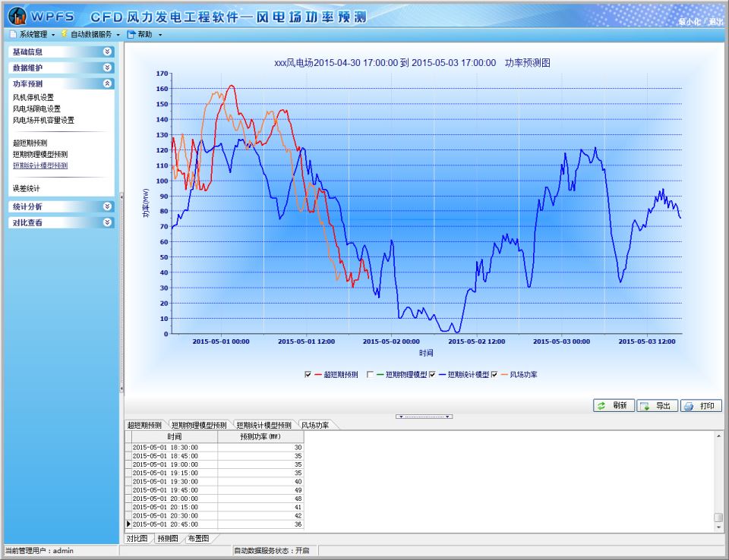The height and width of the screenshot is (560, 729).
Task: Click the 缩小化 link in header
Action: click(689, 21)
